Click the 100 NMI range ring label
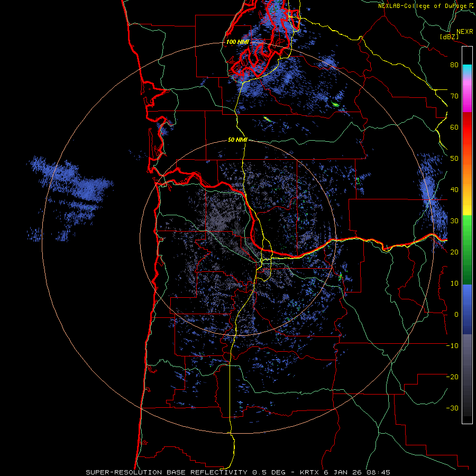 [x=237, y=42]
